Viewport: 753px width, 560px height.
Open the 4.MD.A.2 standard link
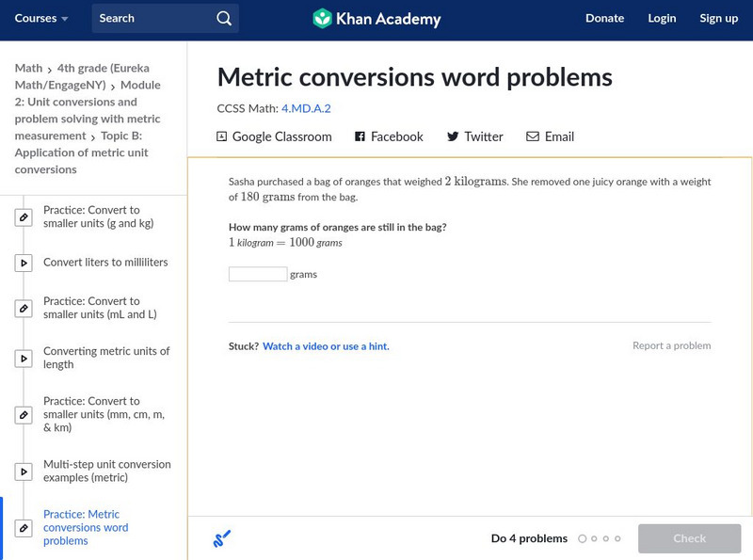306,108
